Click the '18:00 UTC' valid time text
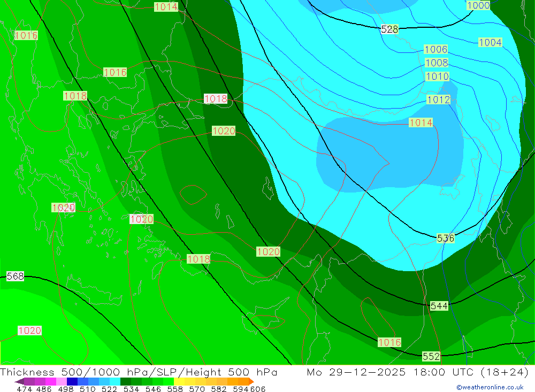 click(x=444, y=372)
